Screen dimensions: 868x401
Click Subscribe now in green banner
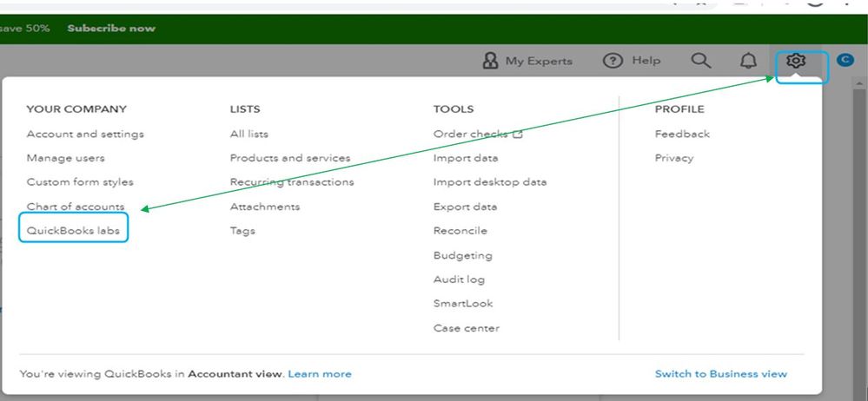click(111, 28)
